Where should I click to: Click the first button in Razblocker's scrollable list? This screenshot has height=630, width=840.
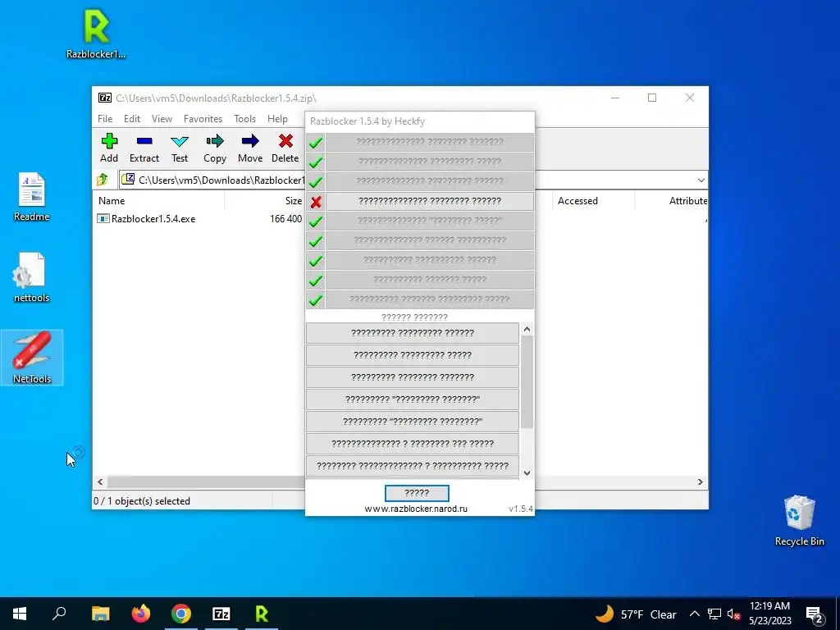coord(413,333)
